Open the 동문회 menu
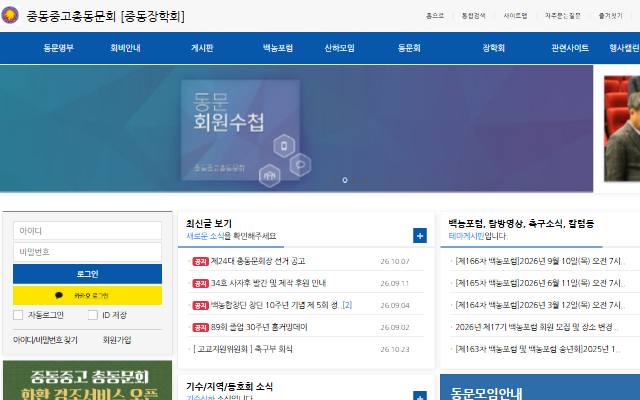The width and height of the screenshot is (640, 400). [409, 48]
